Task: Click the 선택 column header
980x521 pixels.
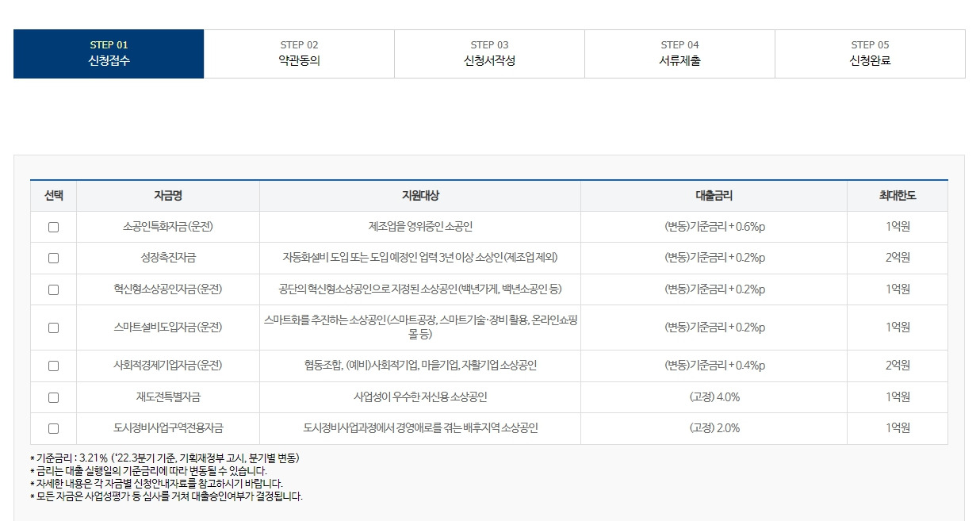Action: pyautogui.click(x=53, y=196)
